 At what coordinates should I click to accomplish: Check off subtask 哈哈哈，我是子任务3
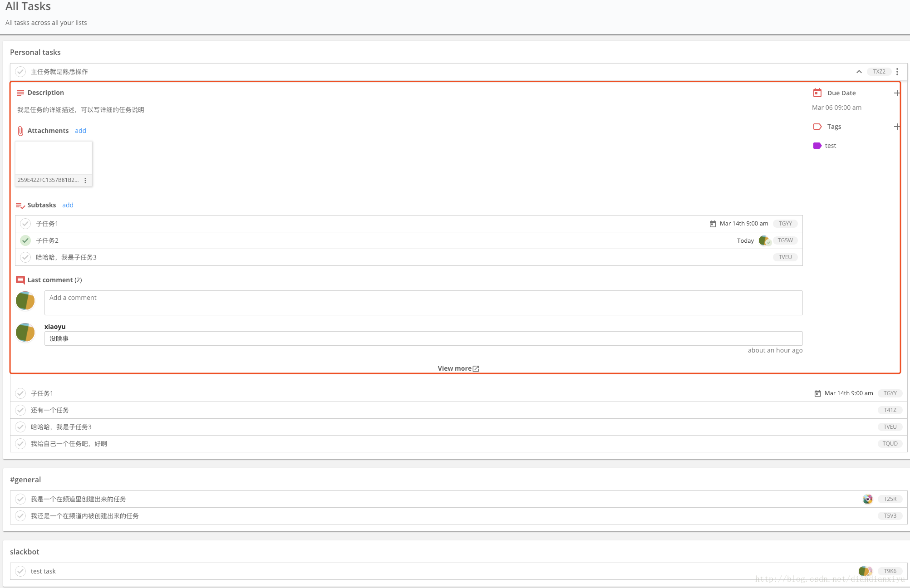point(25,257)
